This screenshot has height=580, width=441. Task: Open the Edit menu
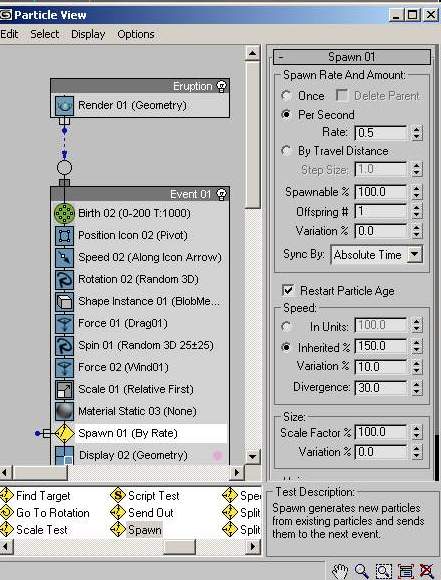9,34
